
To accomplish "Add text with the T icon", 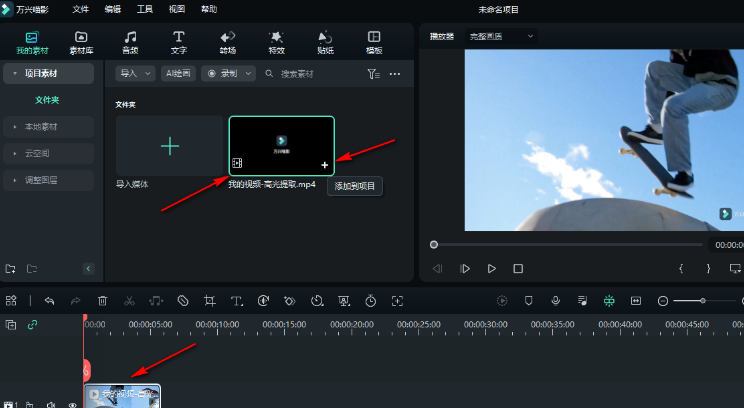I will click(x=236, y=301).
